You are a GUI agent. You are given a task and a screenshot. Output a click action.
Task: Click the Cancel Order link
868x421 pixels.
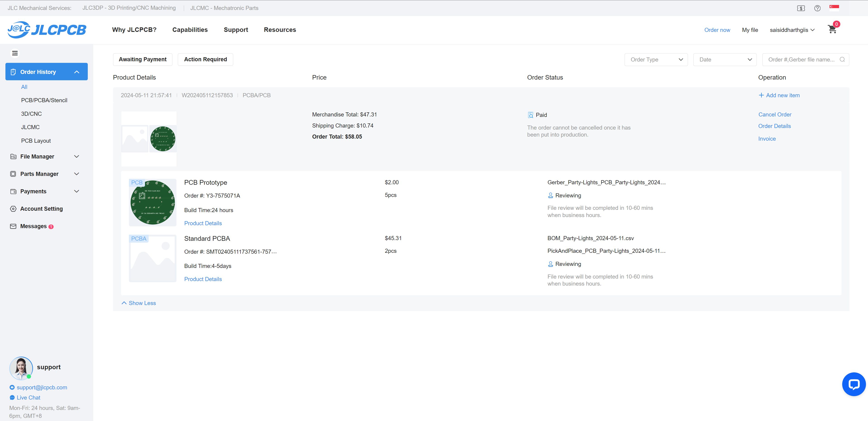pyautogui.click(x=775, y=114)
